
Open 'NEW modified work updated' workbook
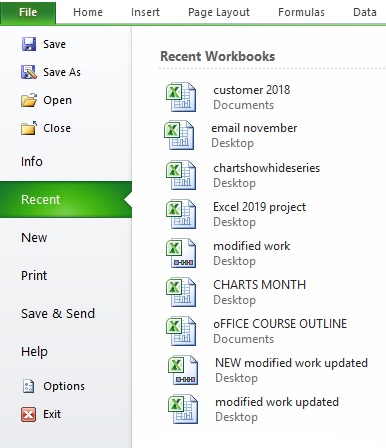click(x=292, y=363)
